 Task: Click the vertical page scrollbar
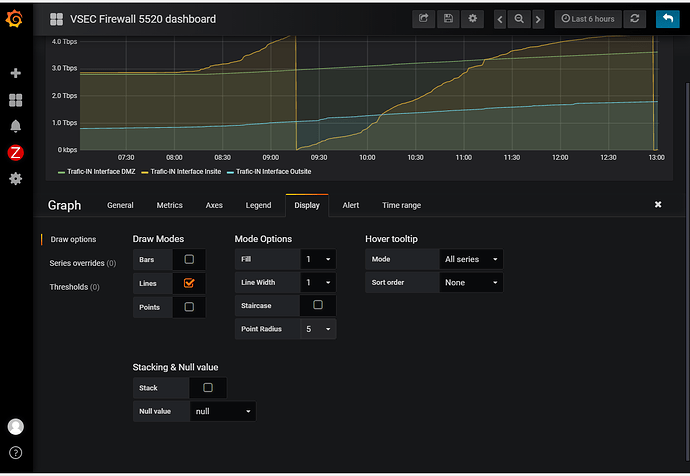coord(687,273)
